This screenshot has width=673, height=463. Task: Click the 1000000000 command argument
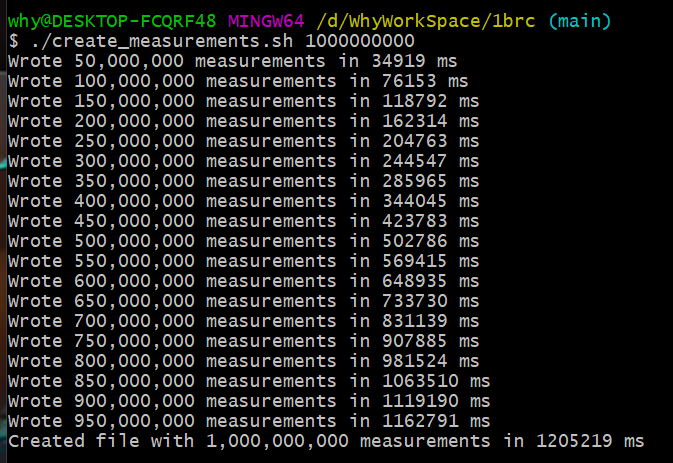pos(360,41)
